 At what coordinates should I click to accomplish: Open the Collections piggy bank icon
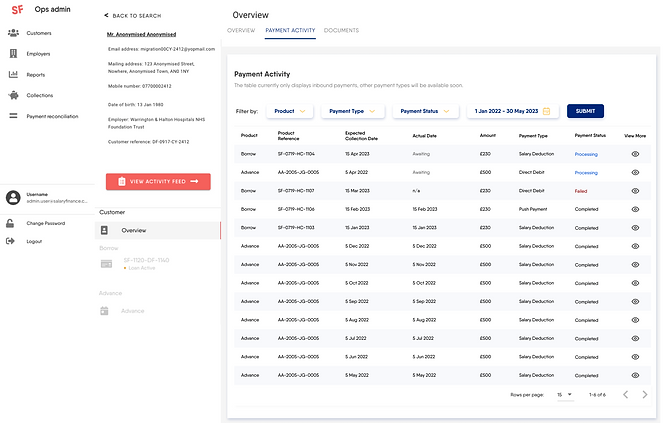point(13,95)
